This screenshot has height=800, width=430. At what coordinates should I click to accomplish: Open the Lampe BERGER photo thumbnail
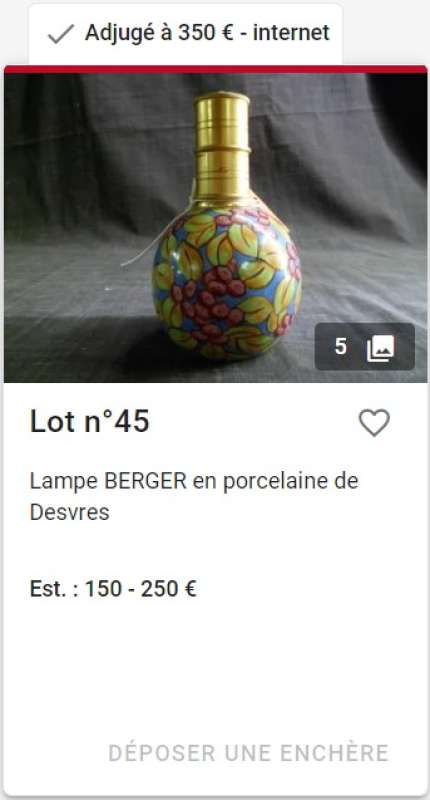pos(215,228)
